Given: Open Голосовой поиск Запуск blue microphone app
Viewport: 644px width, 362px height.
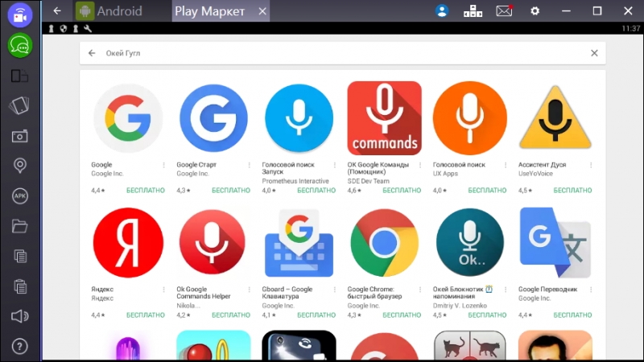Looking at the screenshot, I should pos(299,118).
